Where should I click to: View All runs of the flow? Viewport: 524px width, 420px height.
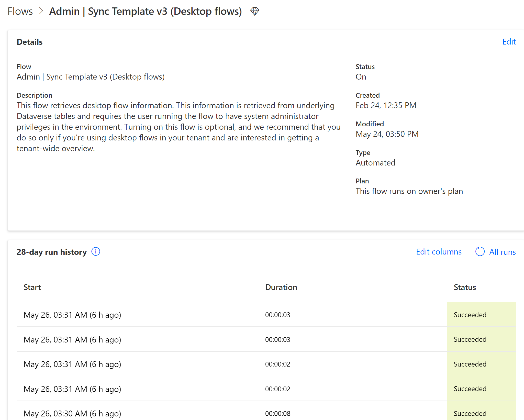coord(502,252)
